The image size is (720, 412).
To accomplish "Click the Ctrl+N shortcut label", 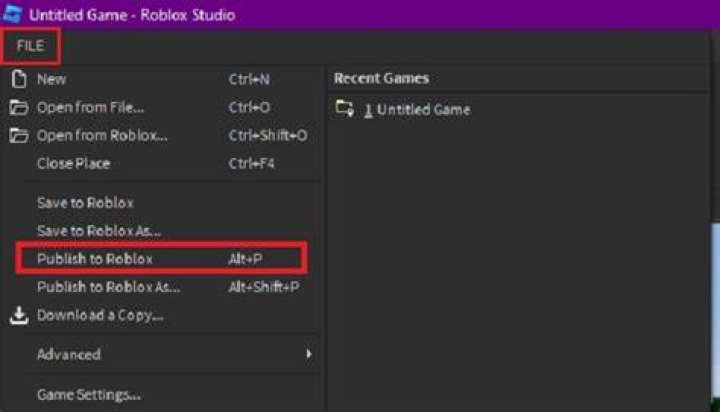I will coord(249,79).
